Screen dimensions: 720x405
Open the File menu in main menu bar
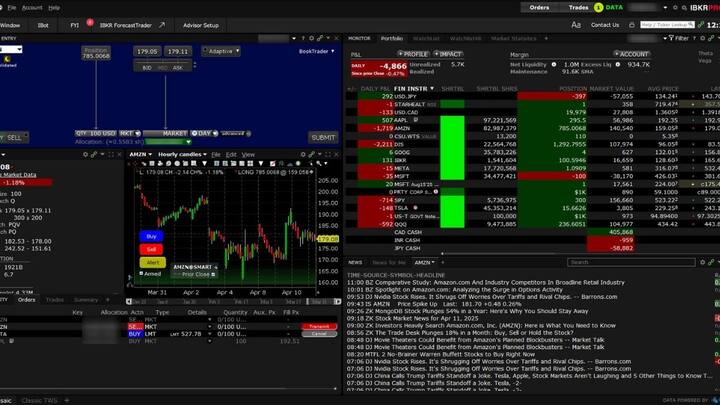coord(12,8)
